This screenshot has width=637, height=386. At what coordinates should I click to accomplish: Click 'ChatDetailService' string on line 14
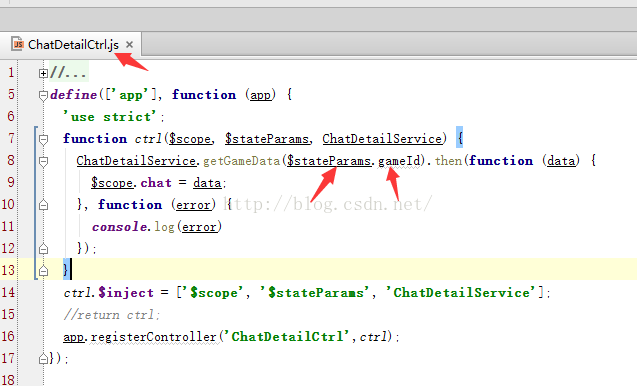point(461,293)
